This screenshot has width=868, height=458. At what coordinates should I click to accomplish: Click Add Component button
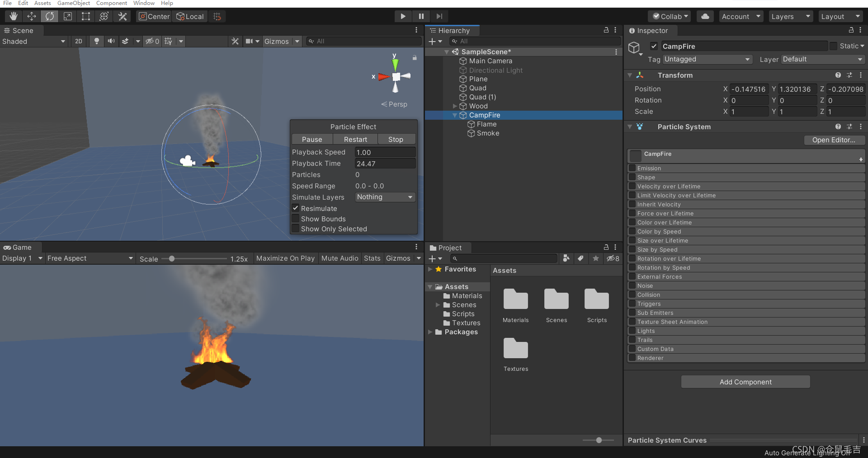(x=745, y=382)
